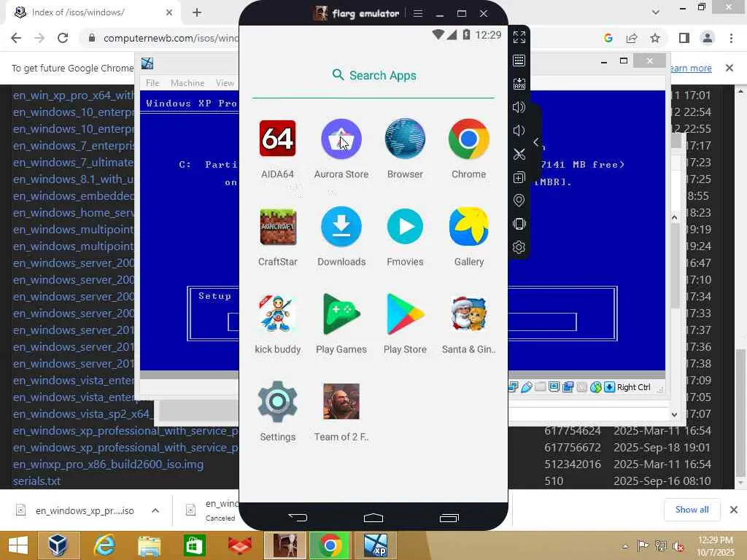This screenshot has height=560, width=747.
Task: Launch Team of 2 F.. game
Action: [x=341, y=402]
